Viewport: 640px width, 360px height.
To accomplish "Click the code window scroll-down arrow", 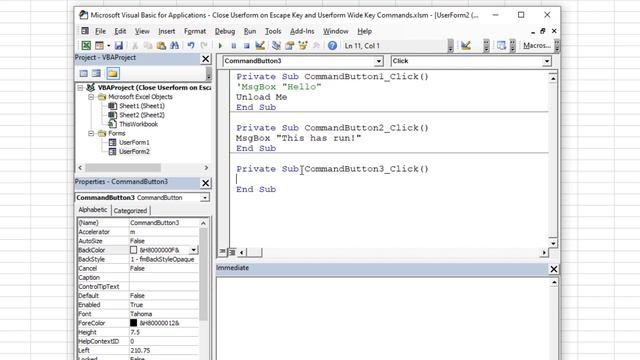I will click(x=553, y=243).
